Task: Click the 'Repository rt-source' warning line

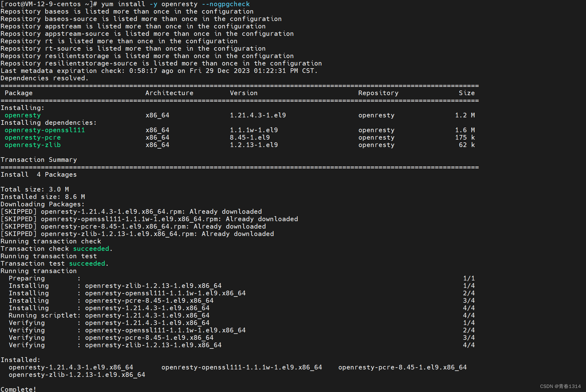Action: tap(133, 48)
